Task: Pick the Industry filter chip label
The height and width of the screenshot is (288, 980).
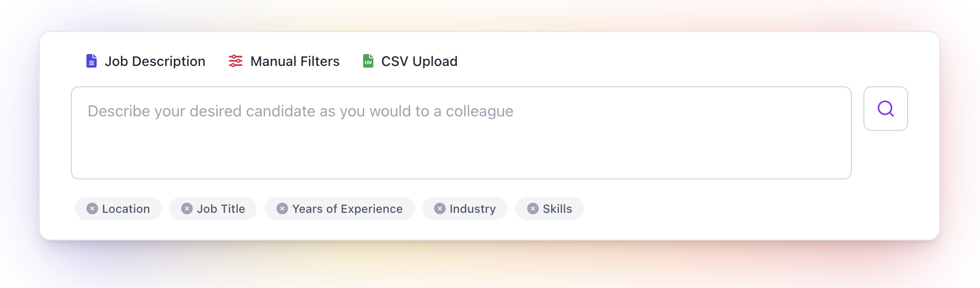Action: pyautogui.click(x=473, y=209)
